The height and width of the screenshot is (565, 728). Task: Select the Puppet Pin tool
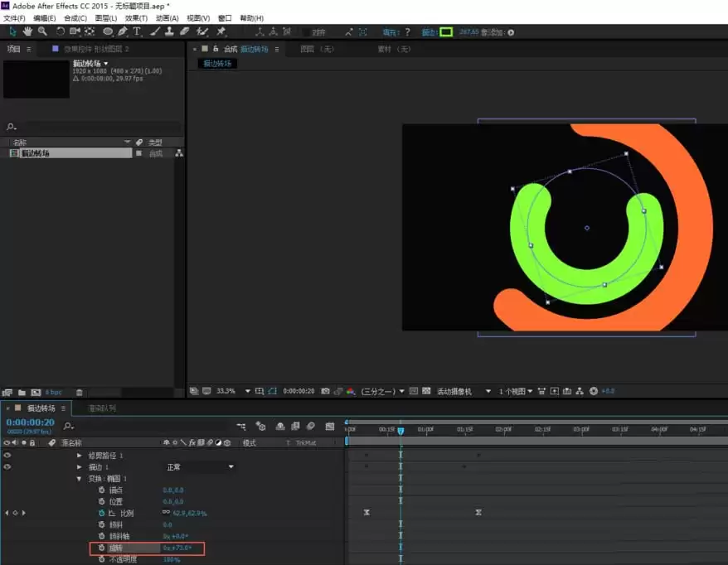click(x=221, y=31)
